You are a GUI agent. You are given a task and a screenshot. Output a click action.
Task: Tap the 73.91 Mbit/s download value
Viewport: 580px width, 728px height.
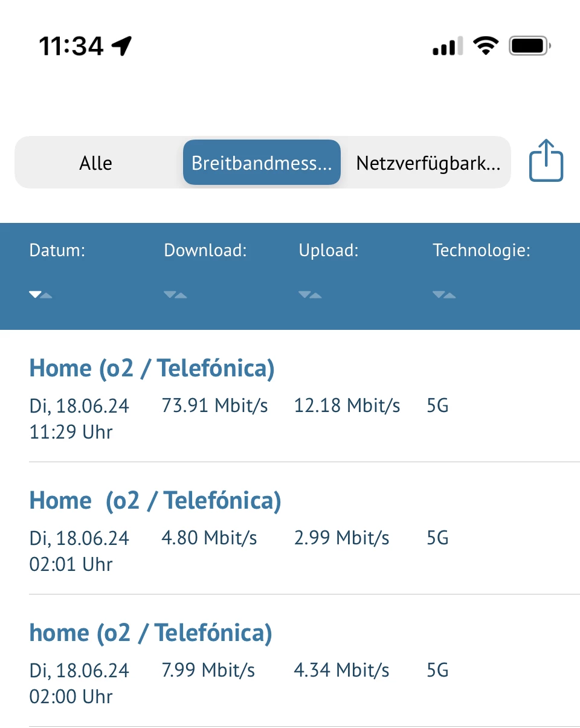coord(214,406)
